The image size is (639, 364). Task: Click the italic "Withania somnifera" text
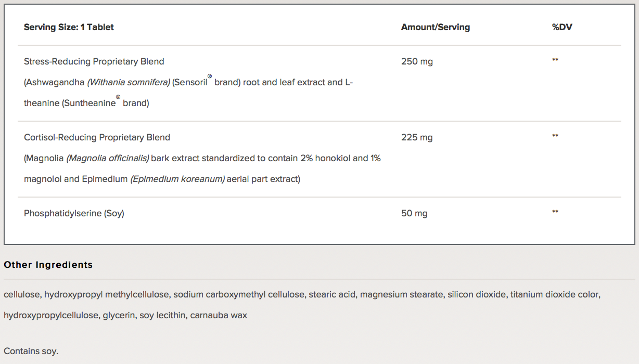click(x=129, y=82)
